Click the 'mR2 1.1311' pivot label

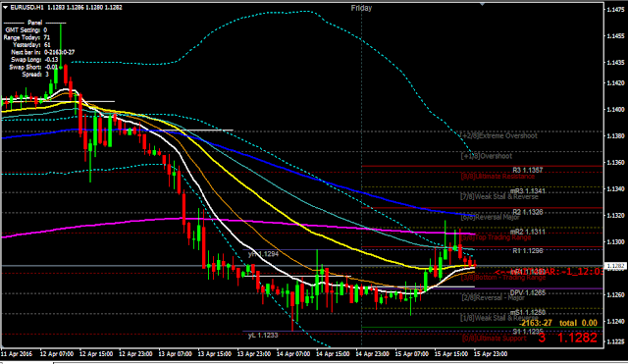click(528, 232)
